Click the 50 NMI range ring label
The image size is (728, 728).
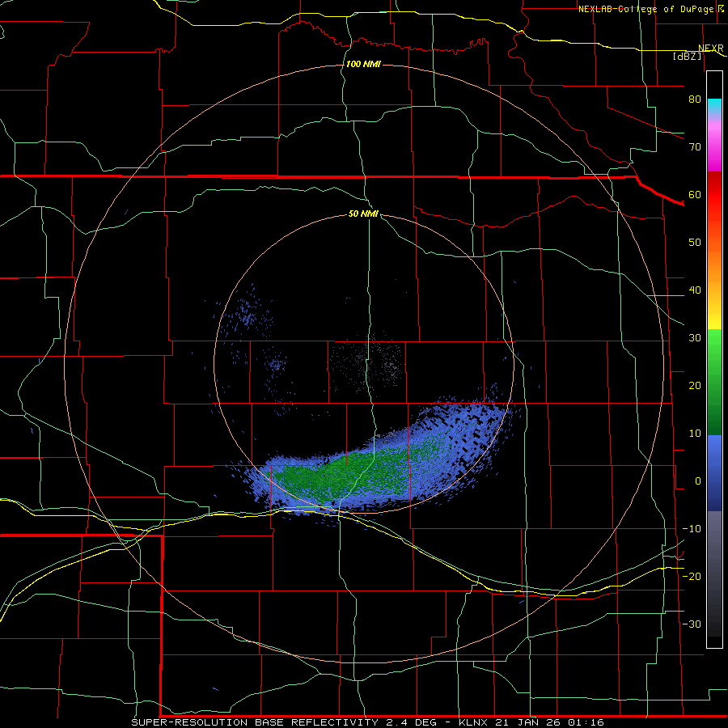point(363,214)
